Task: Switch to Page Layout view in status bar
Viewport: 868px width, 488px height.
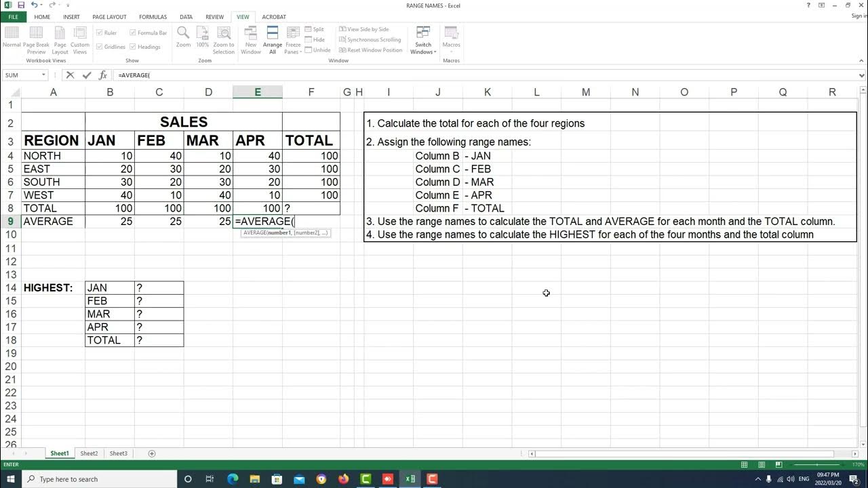Action: coord(761,465)
